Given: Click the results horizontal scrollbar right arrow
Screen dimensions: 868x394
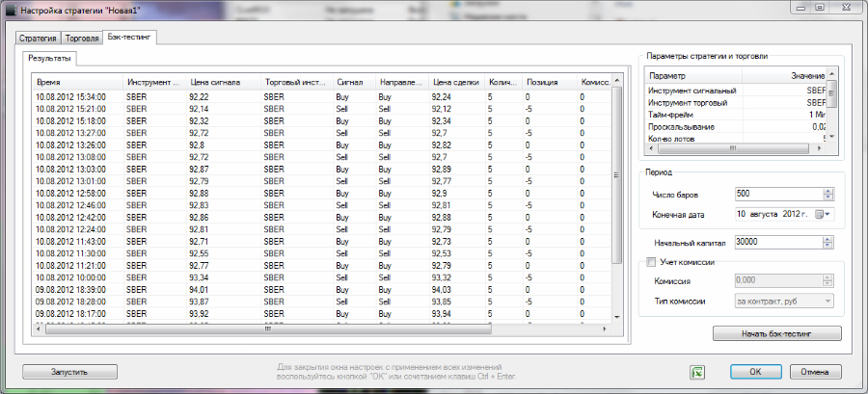Looking at the screenshot, I should 605,328.
